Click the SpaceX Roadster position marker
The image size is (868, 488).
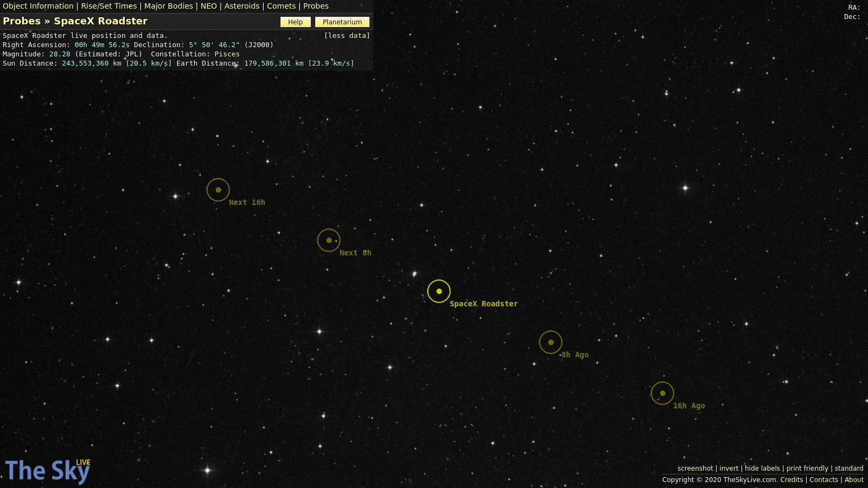(x=439, y=291)
